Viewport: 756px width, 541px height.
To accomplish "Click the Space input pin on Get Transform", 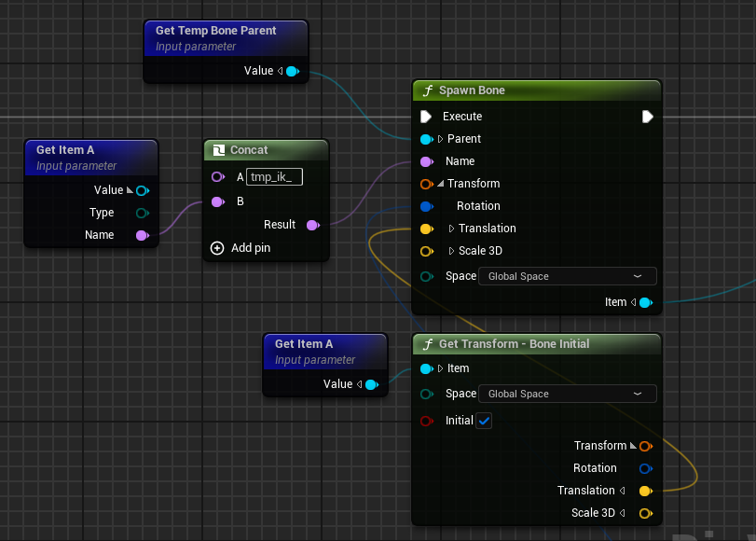I will [426, 395].
